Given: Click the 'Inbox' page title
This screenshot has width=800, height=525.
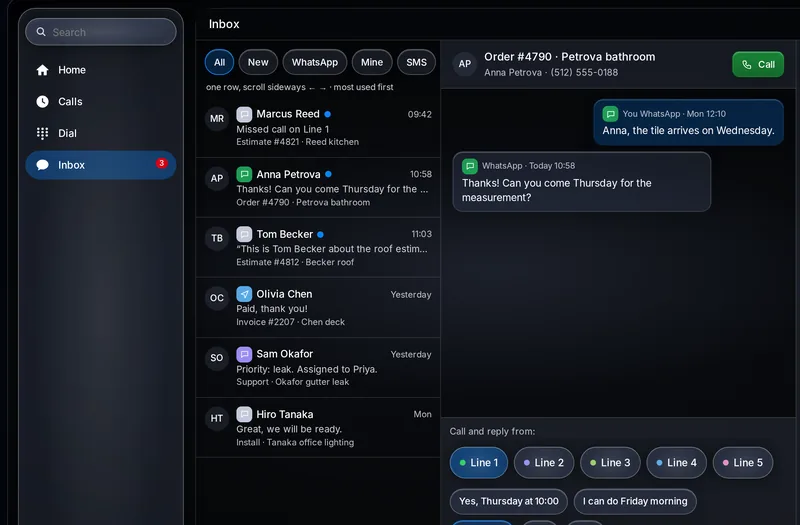Looking at the screenshot, I should [x=224, y=24].
